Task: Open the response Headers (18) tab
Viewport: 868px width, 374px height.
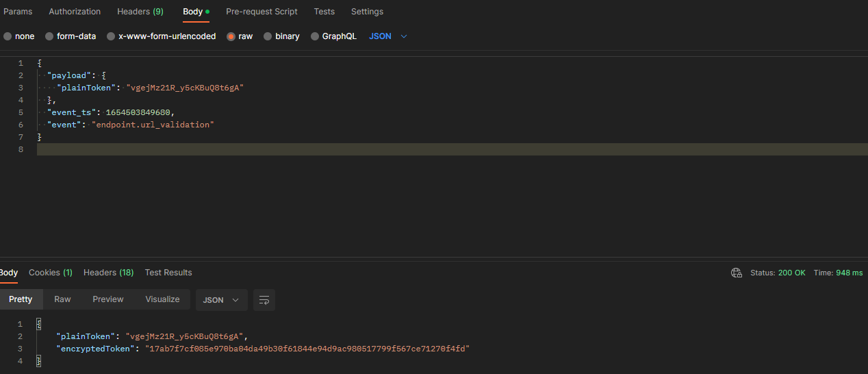Action: (x=109, y=273)
